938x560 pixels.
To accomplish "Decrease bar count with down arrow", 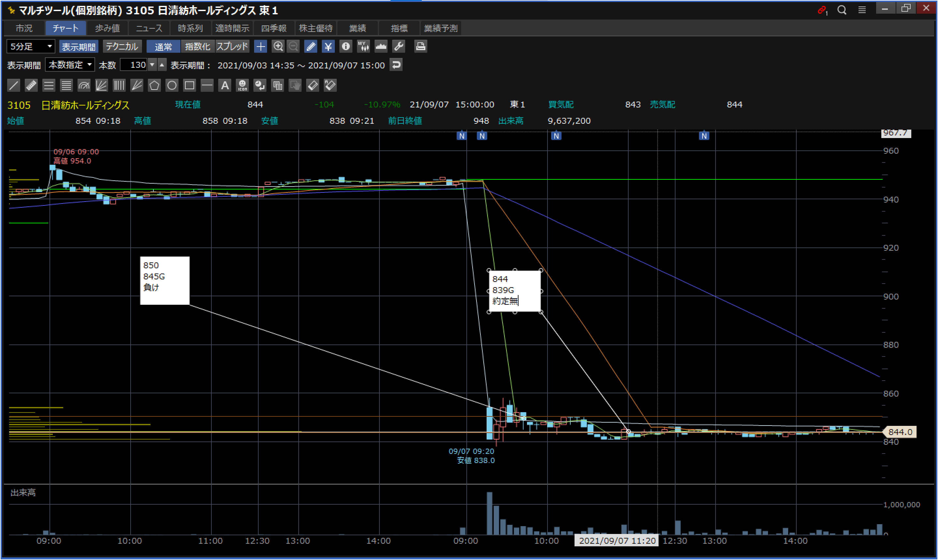I will click(x=152, y=65).
